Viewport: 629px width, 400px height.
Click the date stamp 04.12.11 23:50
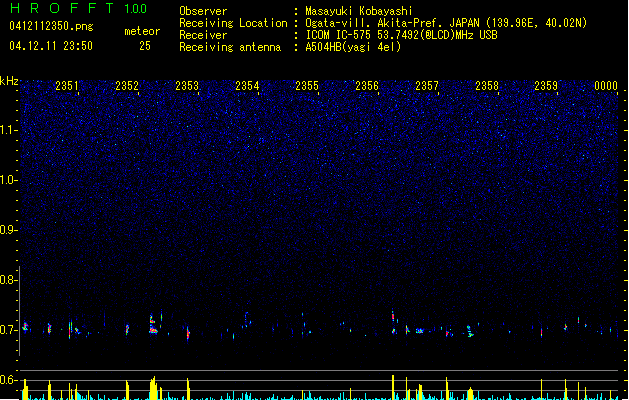pyautogui.click(x=51, y=46)
